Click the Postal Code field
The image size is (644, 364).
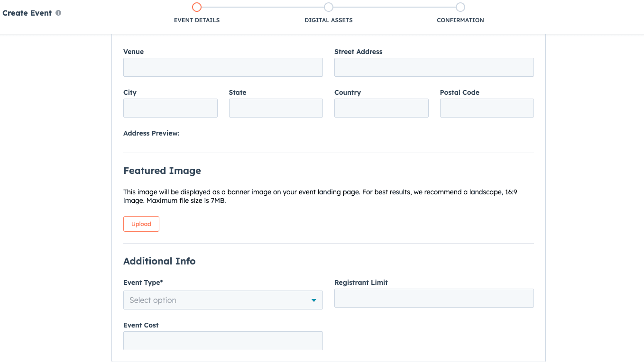pos(487,108)
